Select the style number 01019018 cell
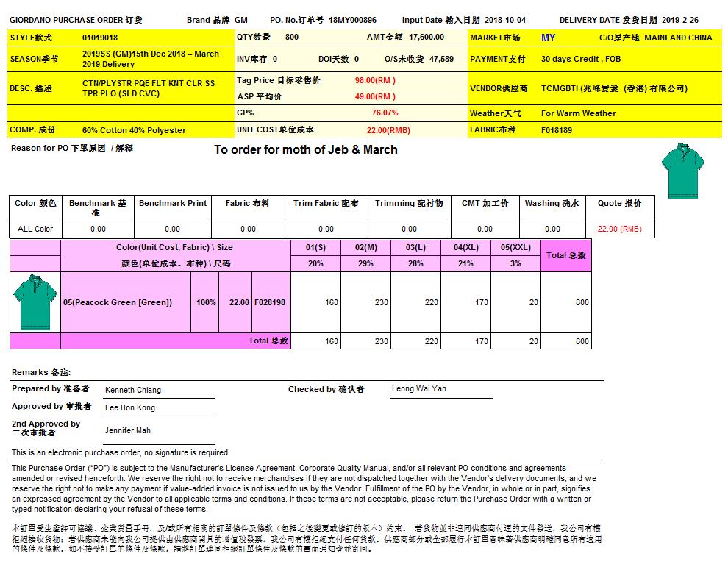 click(x=100, y=38)
